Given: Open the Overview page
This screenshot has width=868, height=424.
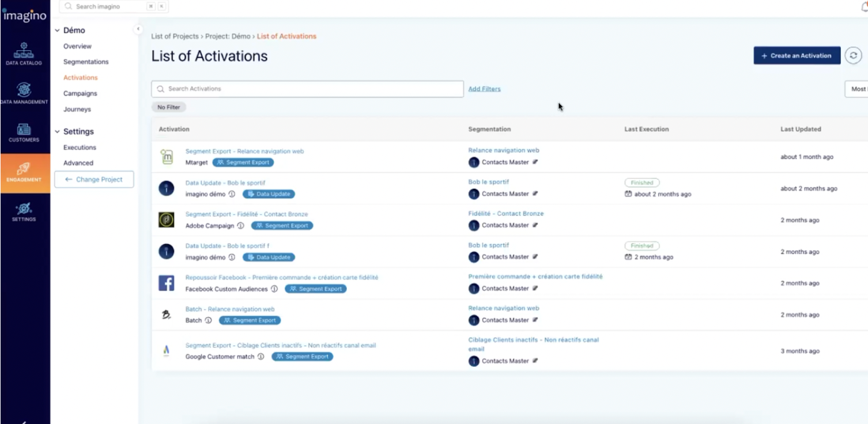Looking at the screenshot, I should (77, 46).
